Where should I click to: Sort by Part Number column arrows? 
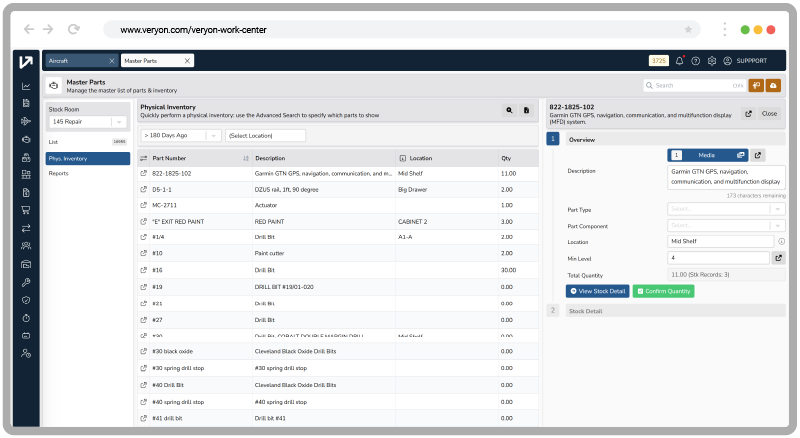coord(246,158)
